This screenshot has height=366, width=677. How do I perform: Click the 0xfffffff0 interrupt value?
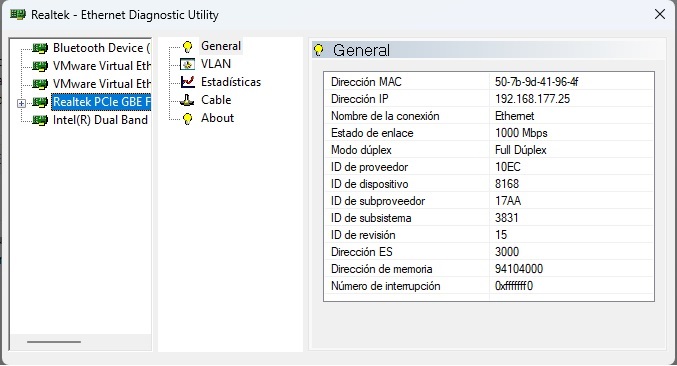(514, 286)
